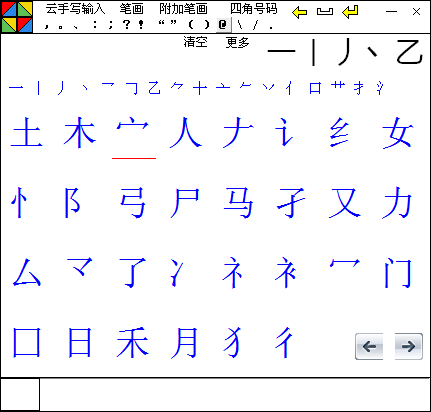Choose the 人 radical
This screenshot has width=431, height=412.
(186, 132)
